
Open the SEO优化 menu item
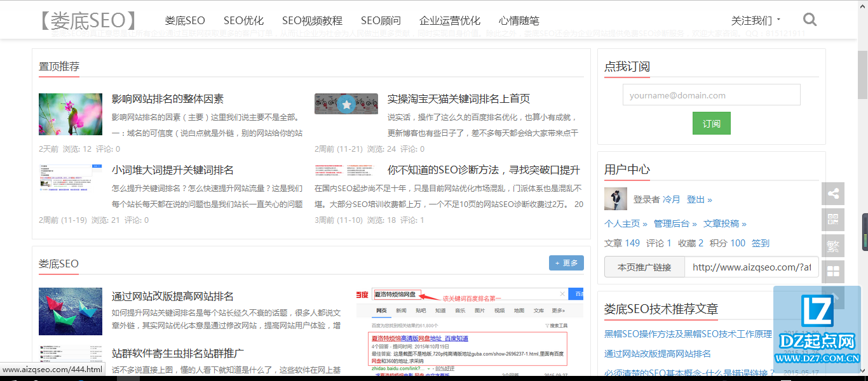243,21
